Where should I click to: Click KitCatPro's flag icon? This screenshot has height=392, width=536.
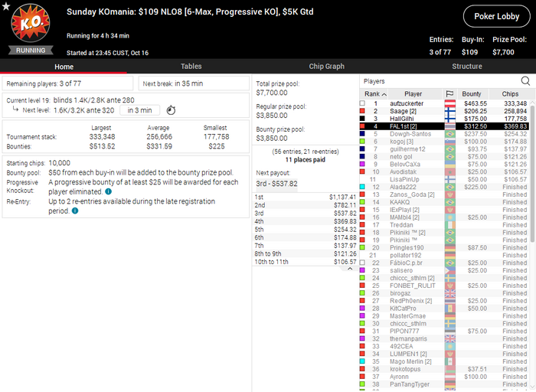tap(450, 309)
